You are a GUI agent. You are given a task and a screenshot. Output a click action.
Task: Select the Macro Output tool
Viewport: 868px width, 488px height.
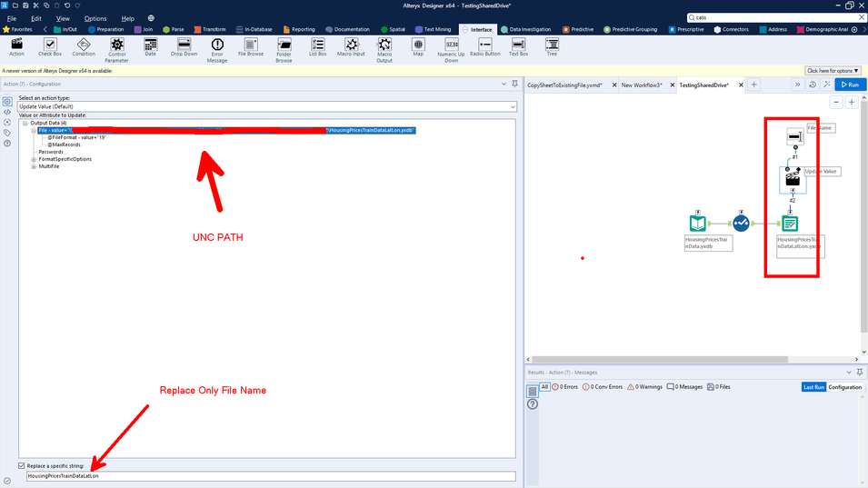pyautogui.click(x=384, y=50)
